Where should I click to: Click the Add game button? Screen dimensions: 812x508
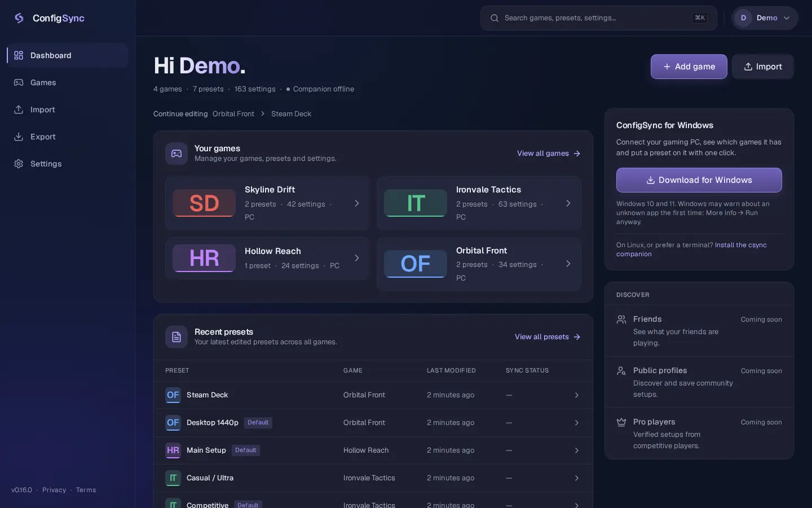tap(689, 67)
